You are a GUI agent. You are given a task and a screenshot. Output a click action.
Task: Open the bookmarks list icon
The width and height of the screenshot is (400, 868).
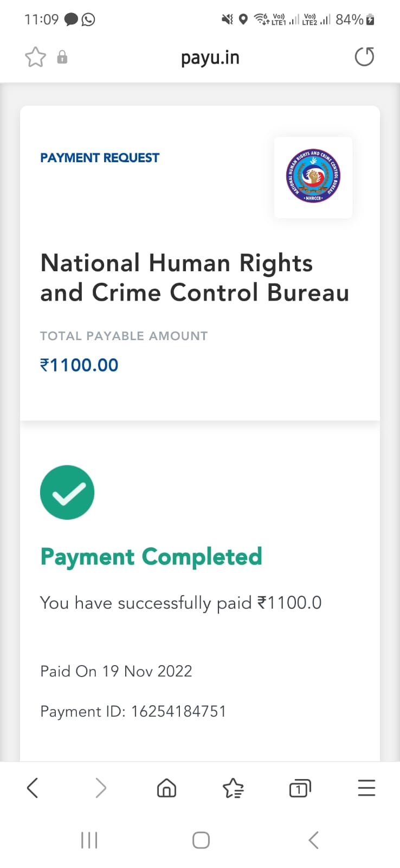233,788
